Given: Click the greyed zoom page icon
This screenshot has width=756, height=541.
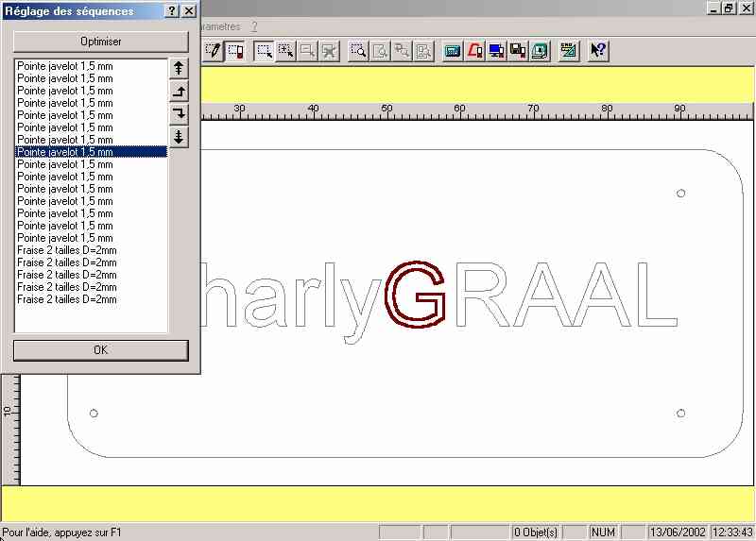Looking at the screenshot, I should pos(380,51).
